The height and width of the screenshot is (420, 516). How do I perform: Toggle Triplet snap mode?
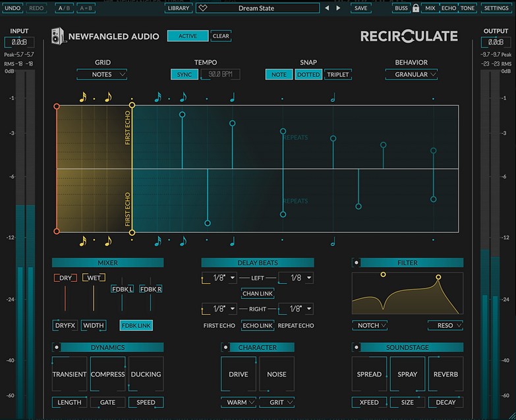[337, 74]
